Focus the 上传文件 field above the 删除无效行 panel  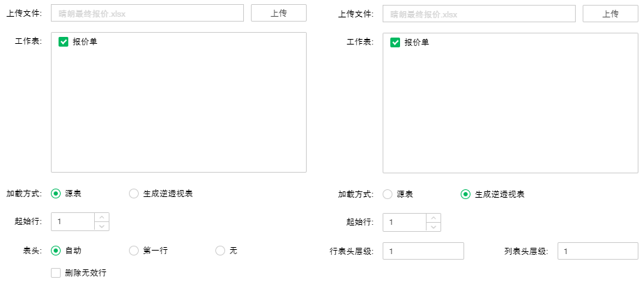pyautogui.click(x=147, y=13)
